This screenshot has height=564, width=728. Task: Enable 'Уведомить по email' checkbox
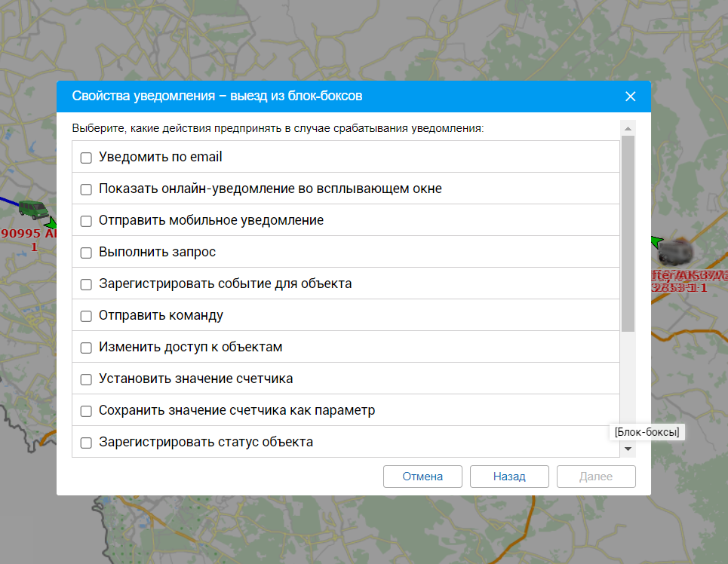(86, 158)
